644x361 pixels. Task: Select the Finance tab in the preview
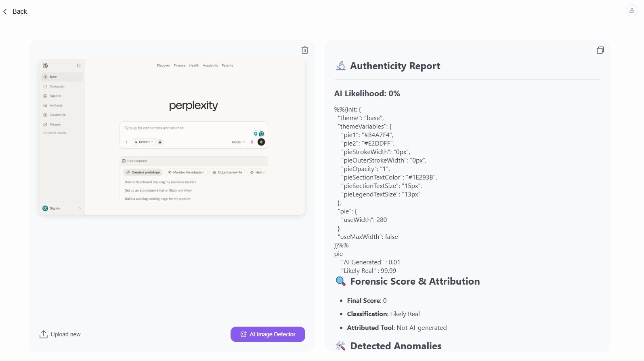tap(180, 65)
